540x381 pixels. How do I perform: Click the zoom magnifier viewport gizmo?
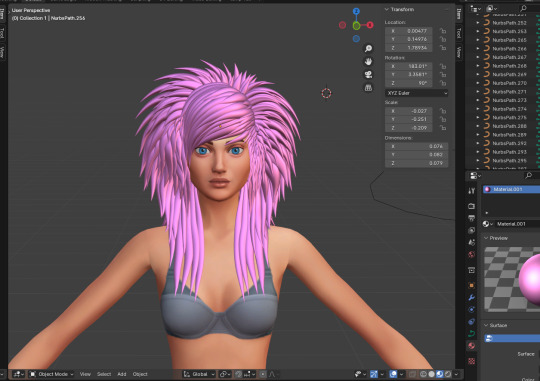click(368, 48)
